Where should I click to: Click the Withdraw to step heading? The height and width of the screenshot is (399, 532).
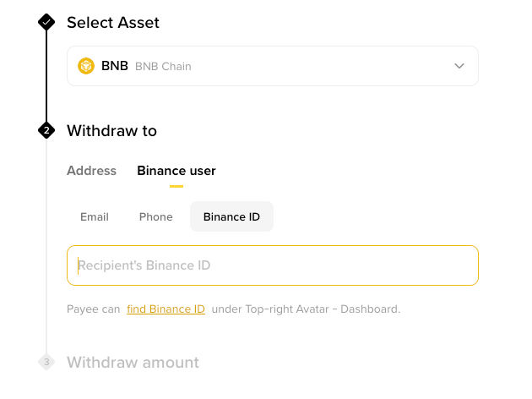112,131
